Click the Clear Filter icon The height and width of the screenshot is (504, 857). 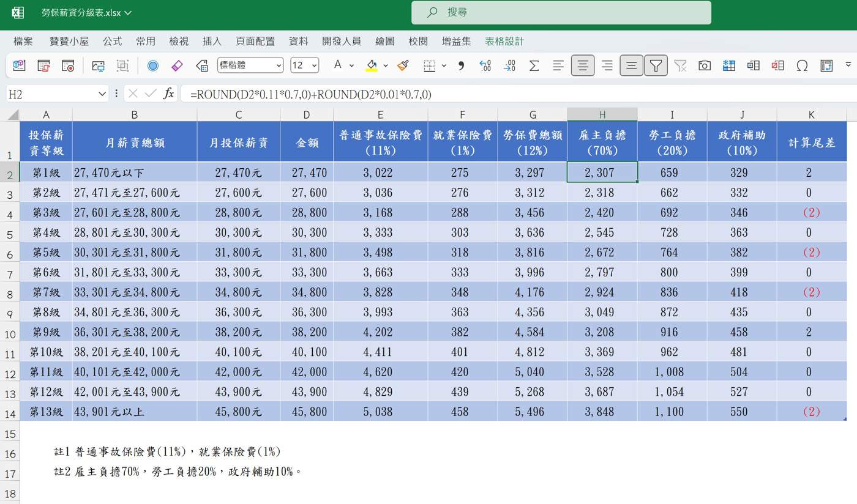[680, 65]
